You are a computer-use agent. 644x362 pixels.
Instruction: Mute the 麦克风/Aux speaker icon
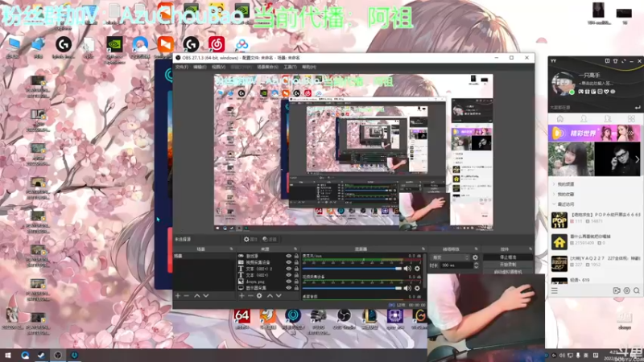click(x=407, y=269)
